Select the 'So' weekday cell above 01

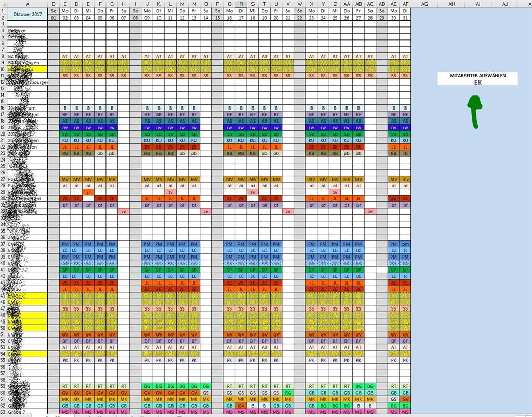[x=54, y=11]
